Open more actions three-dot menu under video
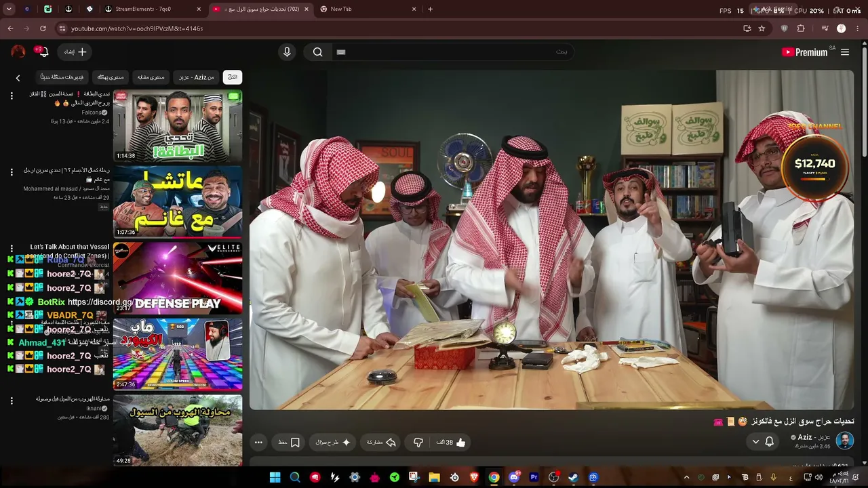 [258, 443]
